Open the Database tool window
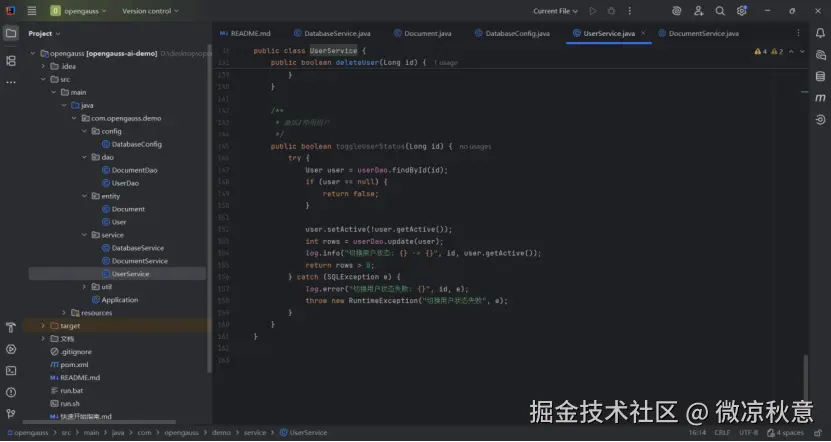 (x=820, y=77)
